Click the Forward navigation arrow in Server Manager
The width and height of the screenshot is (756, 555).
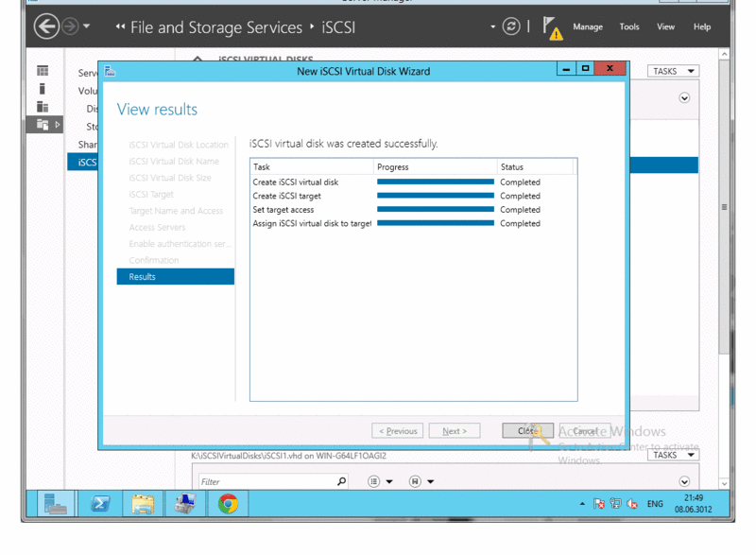click(70, 26)
